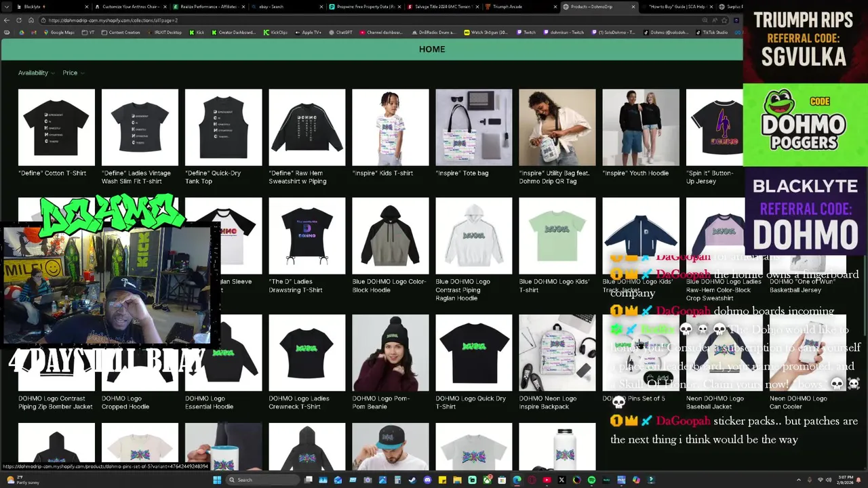Open File Explorer from the taskbar
Screen dimensions: 868x488
(x=458, y=480)
